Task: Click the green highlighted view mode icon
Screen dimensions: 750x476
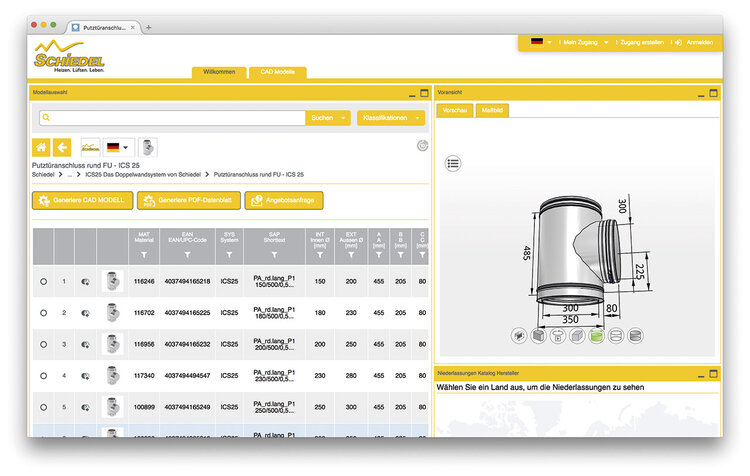Action: tap(596, 336)
